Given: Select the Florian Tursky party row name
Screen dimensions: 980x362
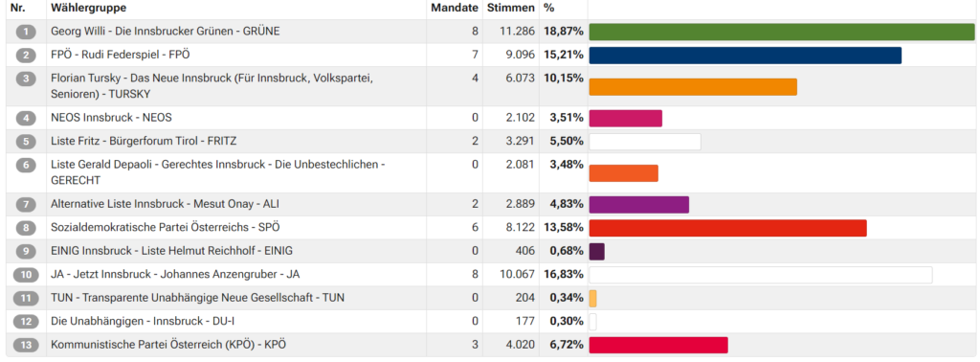Looking at the screenshot, I should 212,85.
